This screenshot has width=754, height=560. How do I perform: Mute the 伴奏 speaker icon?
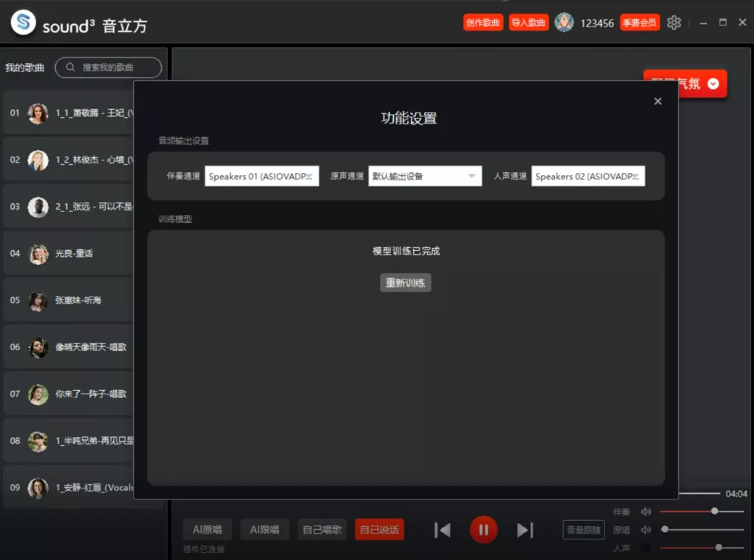pos(646,511)
